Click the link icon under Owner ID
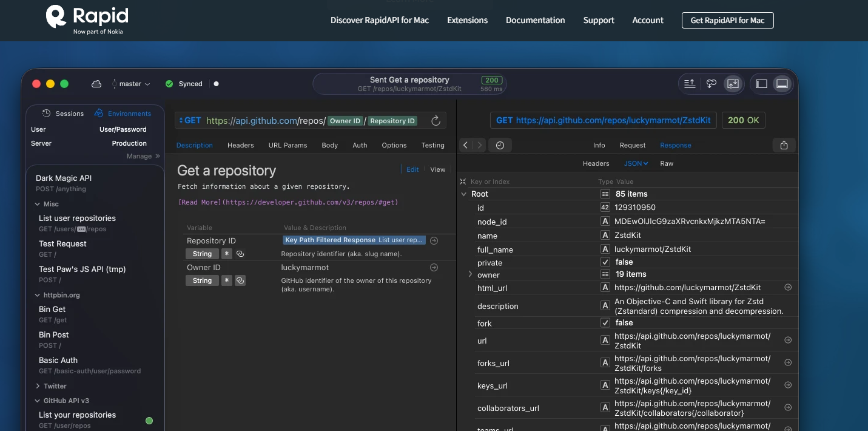 coord(240,280)
